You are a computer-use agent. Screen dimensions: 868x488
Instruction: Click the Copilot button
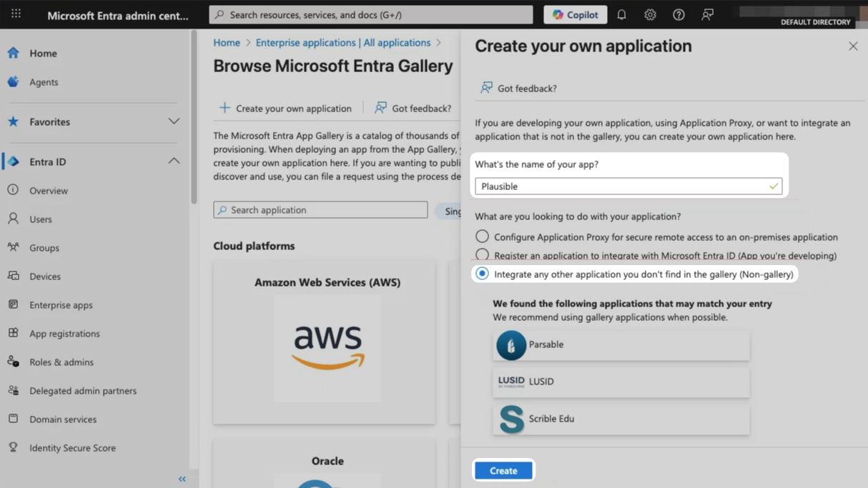(x=576, y=14)
